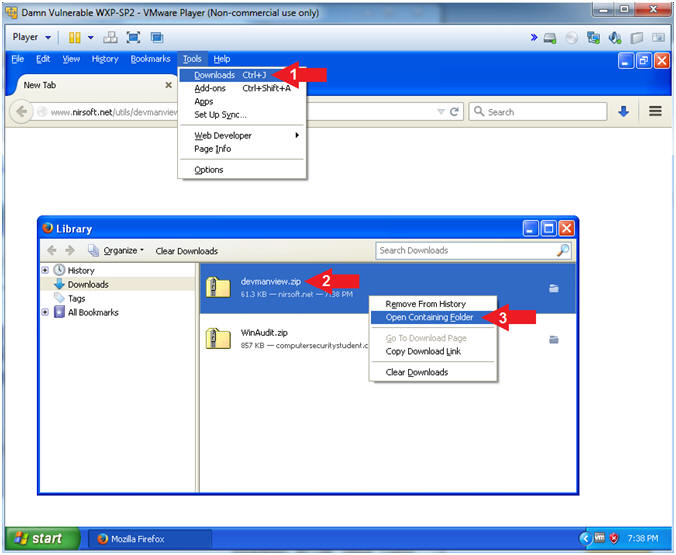The width and height of the screenshot is (676, 555).
Task: Select Add-ons in the Tools menu
Action: [242, 88]
